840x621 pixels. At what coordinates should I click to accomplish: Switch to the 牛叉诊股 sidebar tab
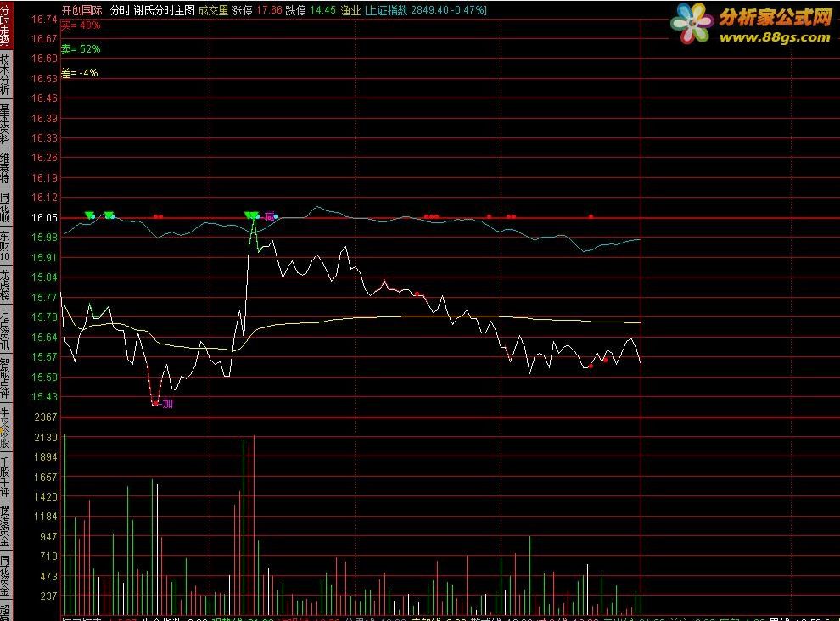point(5,427)
